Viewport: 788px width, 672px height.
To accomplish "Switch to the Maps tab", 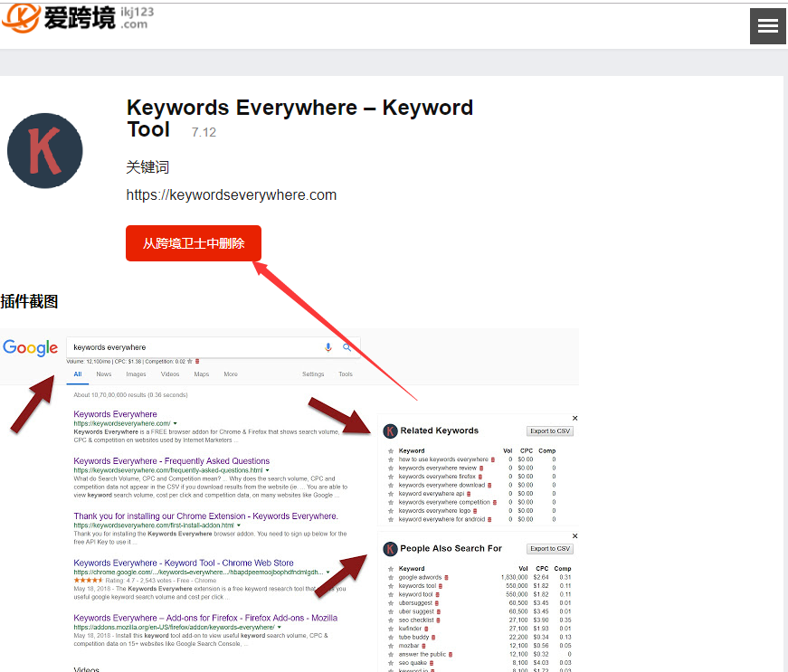I will [x=202, y=374].
